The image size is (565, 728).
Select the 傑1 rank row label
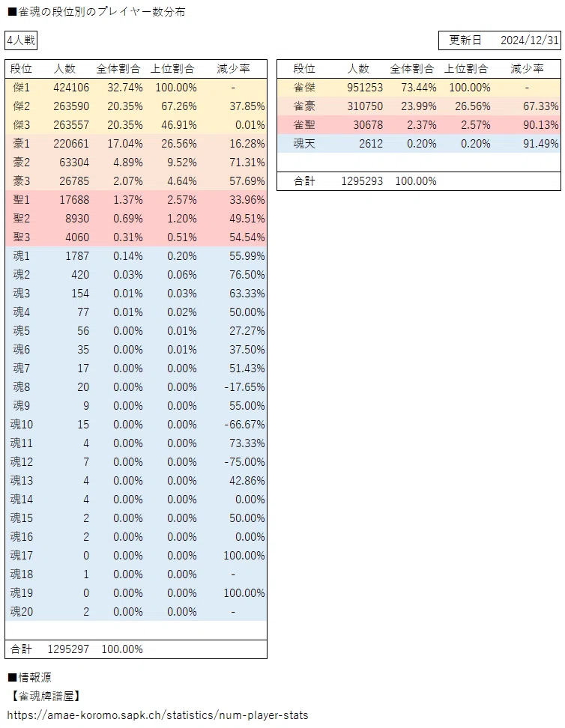22,88
